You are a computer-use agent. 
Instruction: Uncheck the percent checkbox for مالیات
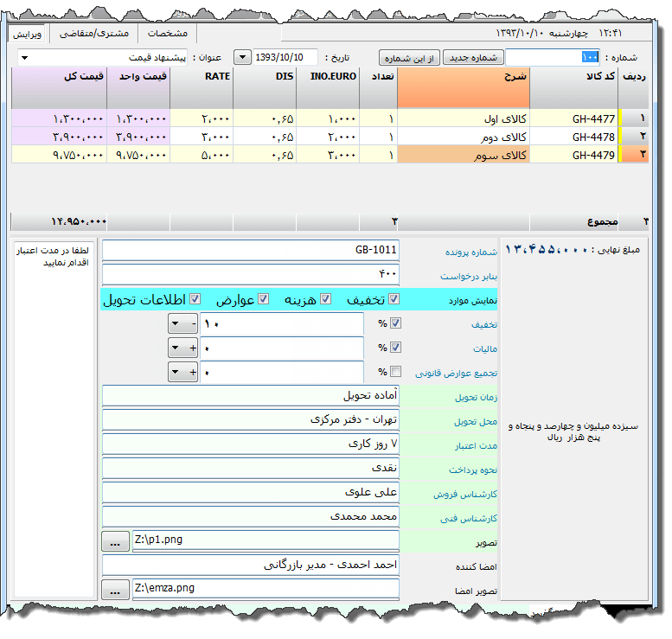point(396,348)
